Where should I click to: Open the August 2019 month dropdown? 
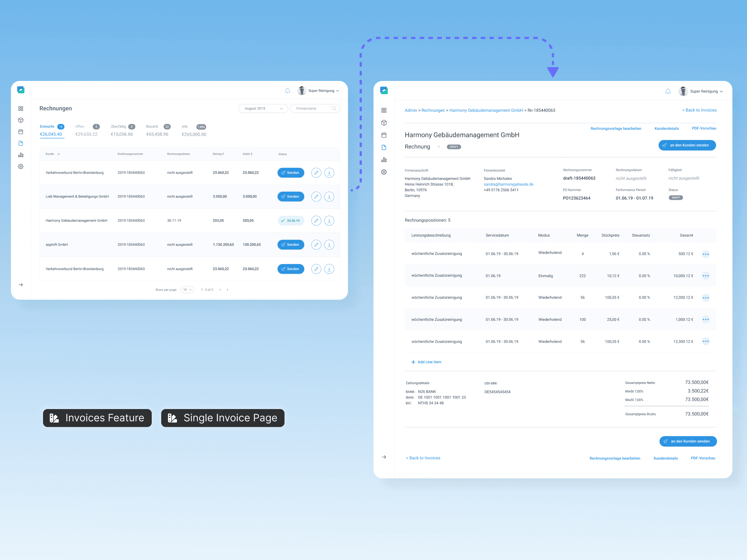point(263,109)
